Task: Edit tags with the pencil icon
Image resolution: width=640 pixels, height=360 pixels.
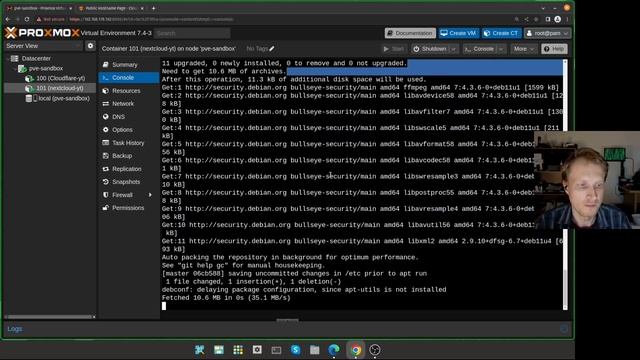Action: coord(272,49)
